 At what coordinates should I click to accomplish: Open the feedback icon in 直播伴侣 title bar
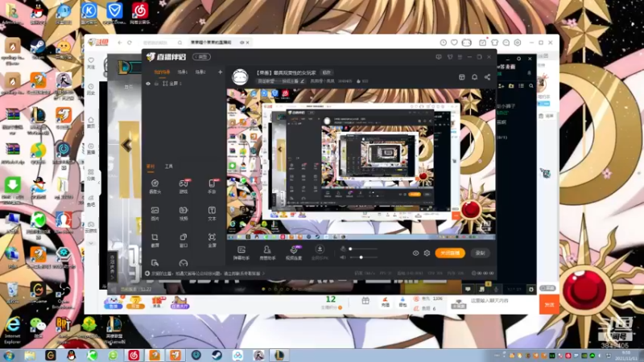(x=439, y=57)
